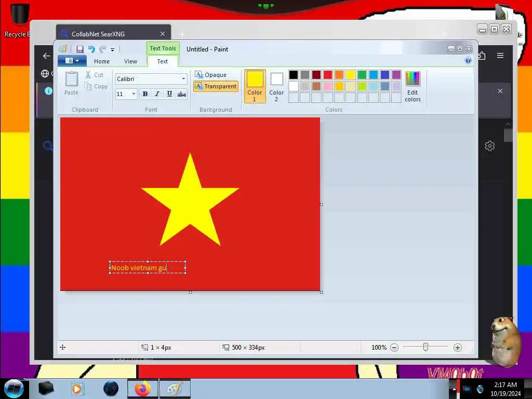Viewport: 532px width, 399px height.
Task: Click the 100% zoom level text
Action: 379,348
